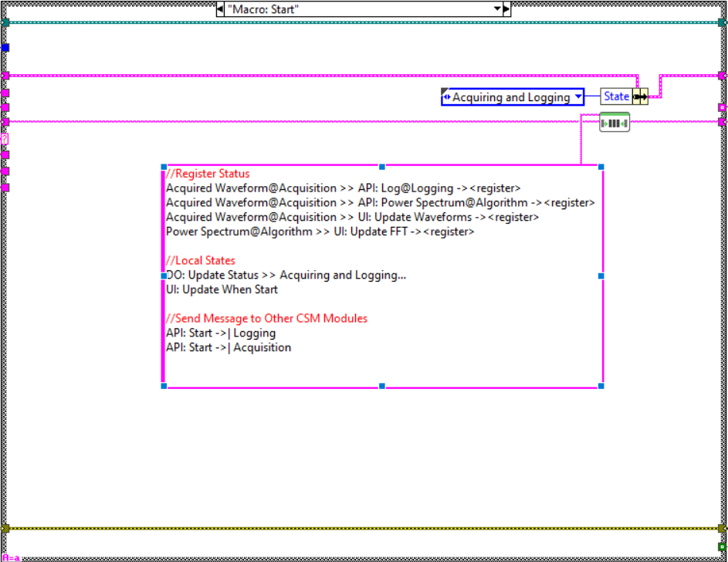Go to next case with right arrow
The width and height of the screenshot is (728, 562).
click(506, 9)
